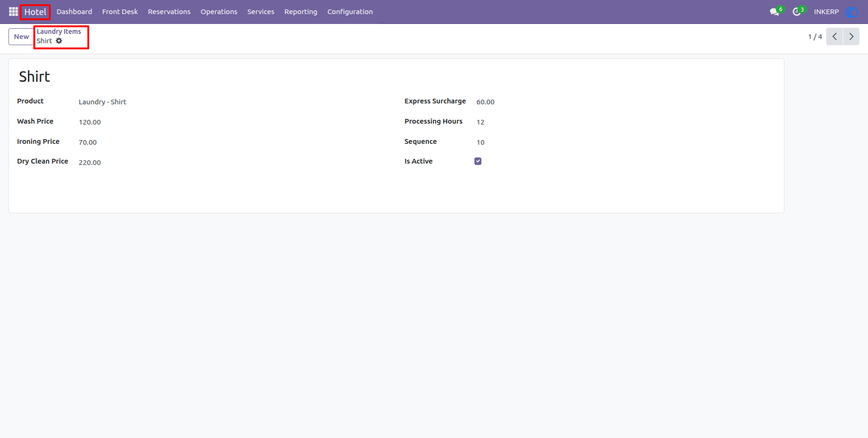Open the conversations chat icon

pos(775,12)
